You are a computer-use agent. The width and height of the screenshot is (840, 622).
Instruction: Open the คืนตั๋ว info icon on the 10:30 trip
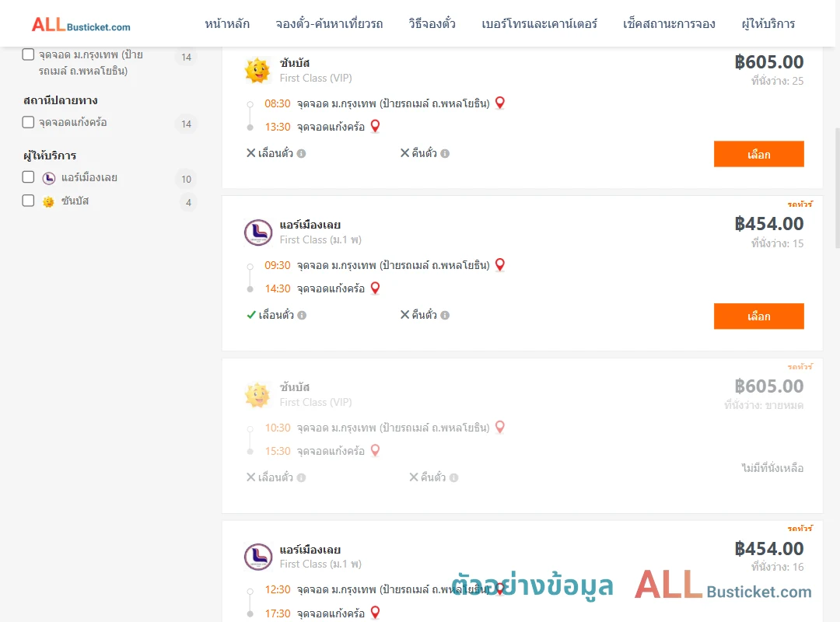pos(453,478)
